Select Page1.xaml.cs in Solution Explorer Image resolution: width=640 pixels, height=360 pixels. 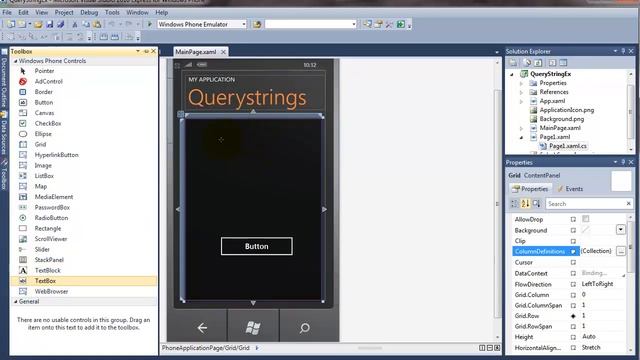pyautogui.click(x=567, y=146)
